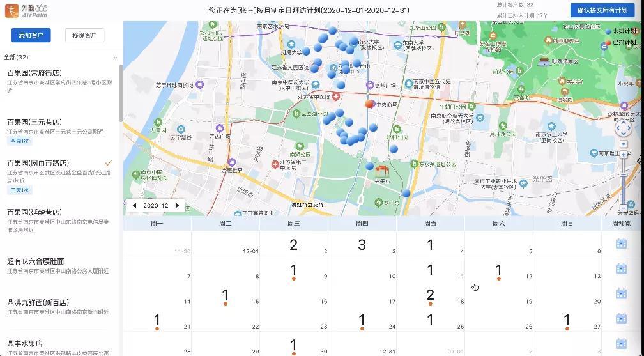
Task: Open week preview for third calendar week
Action: 620,293
